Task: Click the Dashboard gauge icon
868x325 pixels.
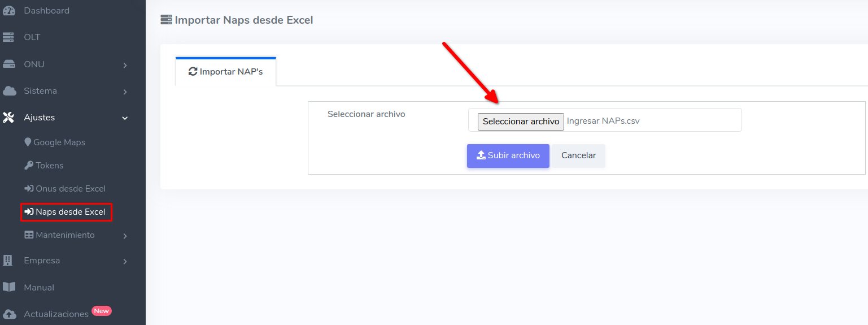Action: (x=8, y=11)
